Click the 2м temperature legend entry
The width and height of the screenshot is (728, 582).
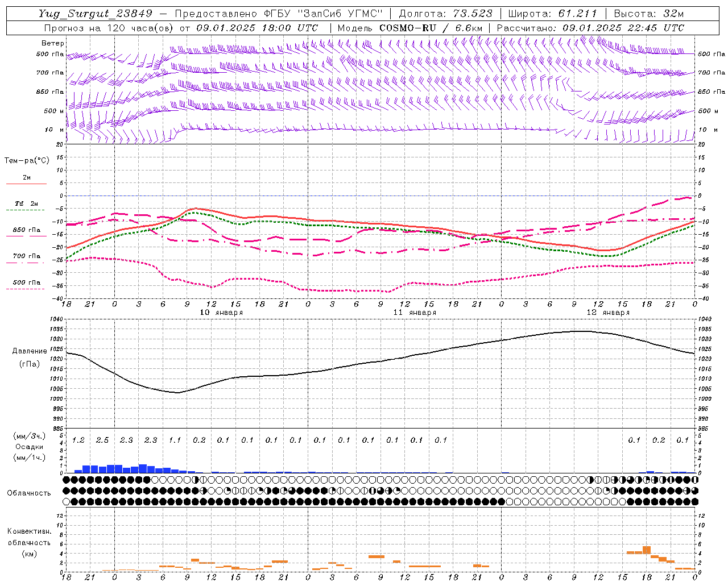point(27,177)
